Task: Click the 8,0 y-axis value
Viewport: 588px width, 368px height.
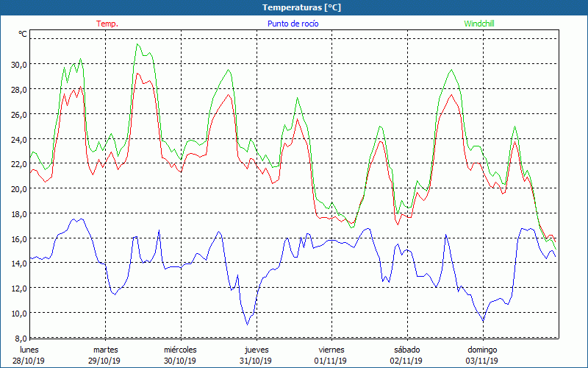Action: 21,339
